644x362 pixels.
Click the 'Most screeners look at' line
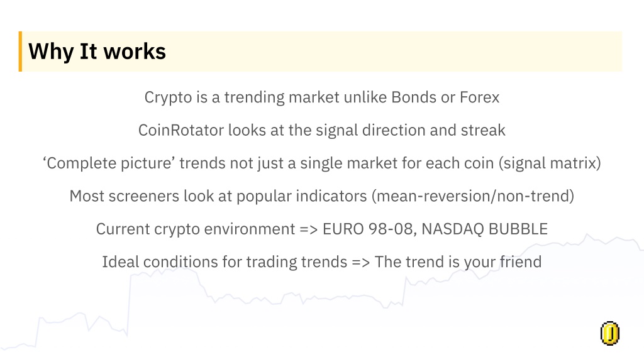[x=321, y=196]
